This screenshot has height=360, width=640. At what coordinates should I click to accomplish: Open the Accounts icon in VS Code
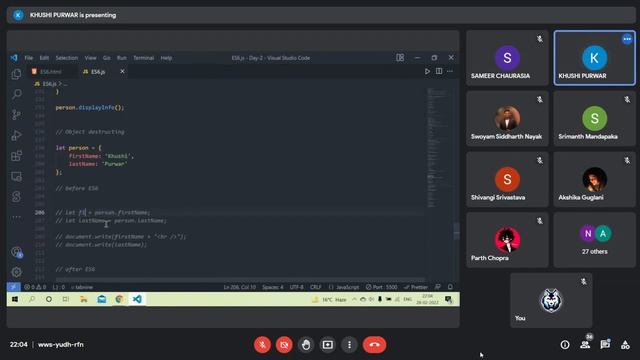tap(16, 252)
